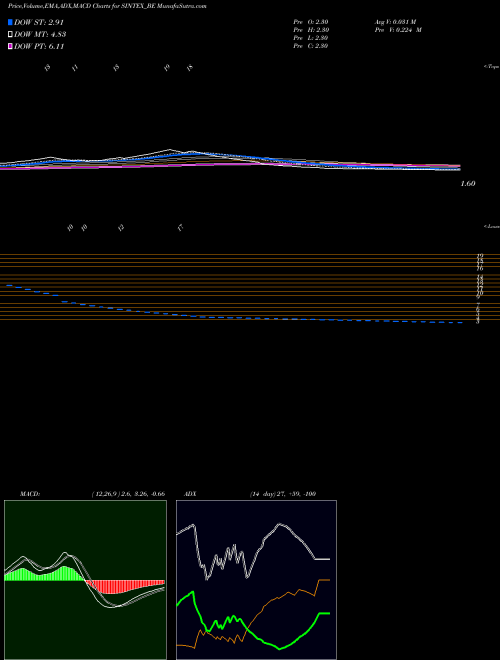Click the 'Pre H: 2.30' high value

click(x=311, y=30)
